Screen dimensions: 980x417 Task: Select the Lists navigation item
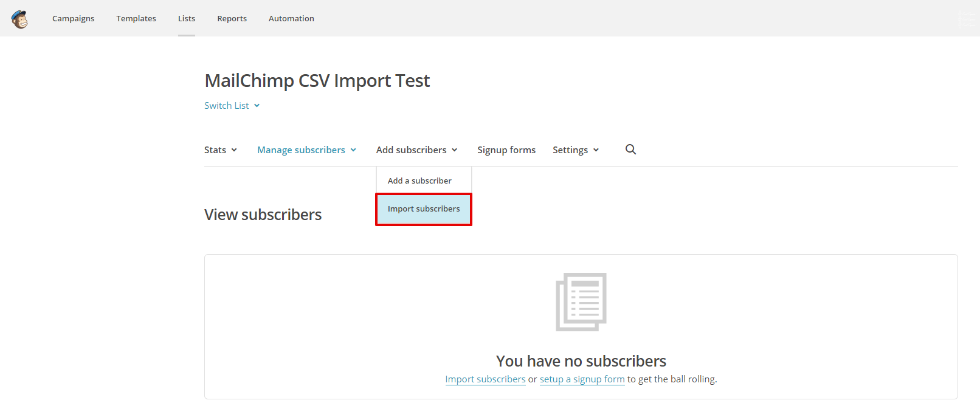187,18
